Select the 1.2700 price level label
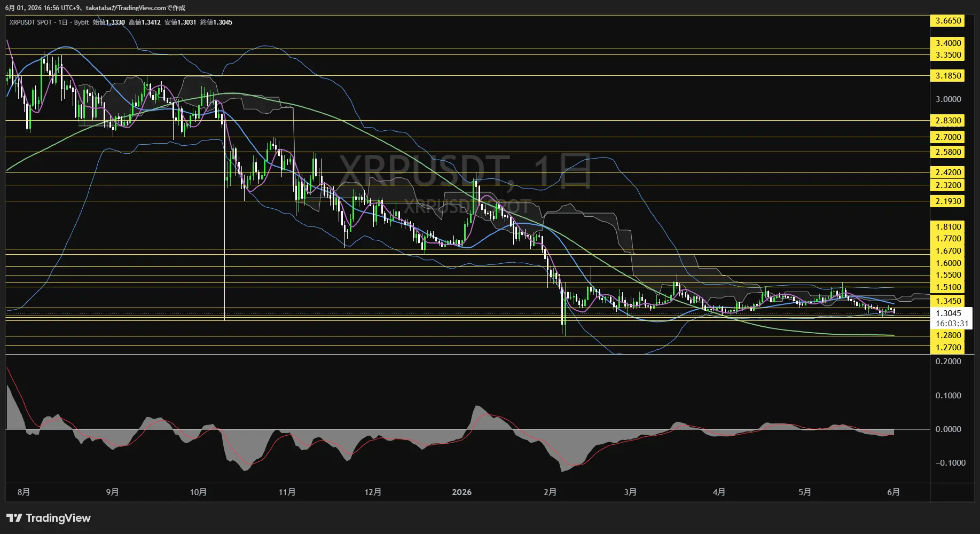Screen dimensions: 980x534 [x=948, y=348]
